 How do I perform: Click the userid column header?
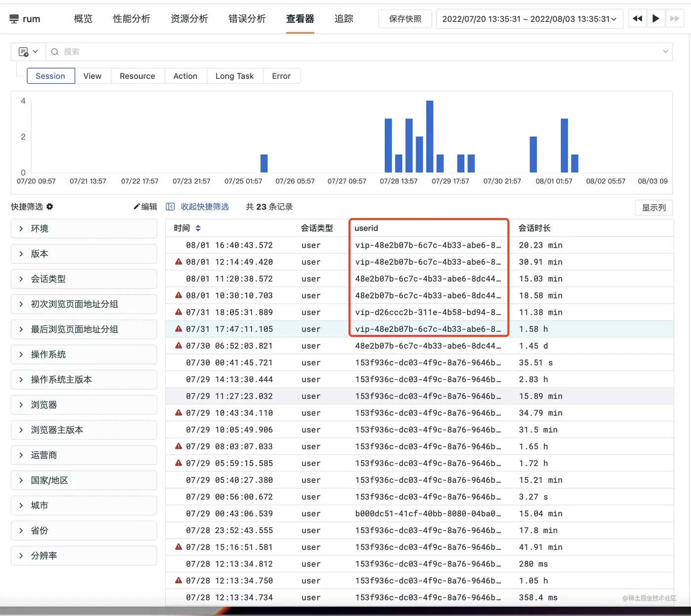click(366, 228)
